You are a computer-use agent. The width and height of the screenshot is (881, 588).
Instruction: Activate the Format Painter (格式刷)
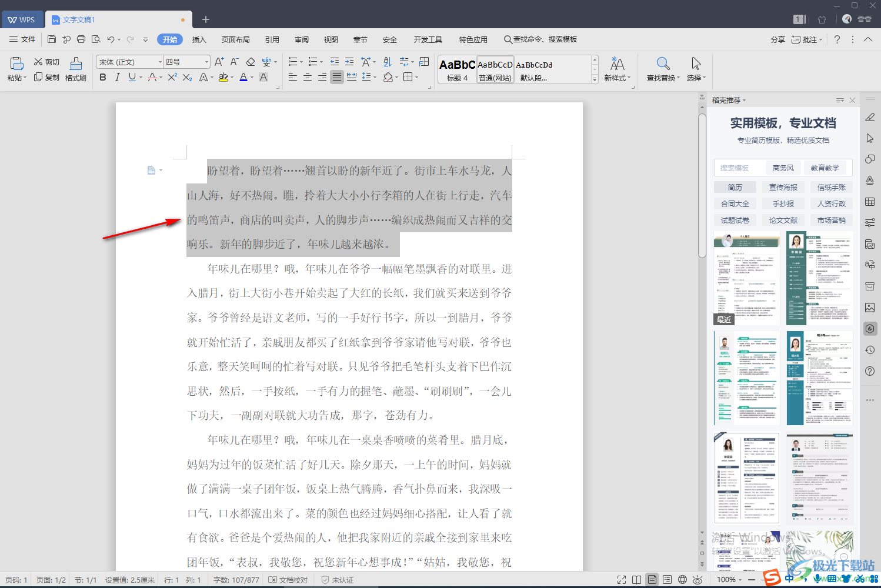[x=76, y=69]
